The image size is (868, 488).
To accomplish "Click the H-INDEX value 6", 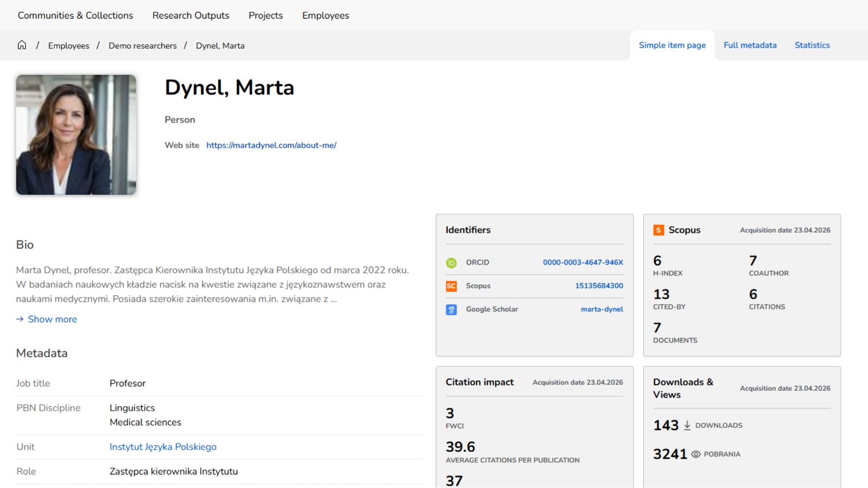I will [x=658, y=261].
